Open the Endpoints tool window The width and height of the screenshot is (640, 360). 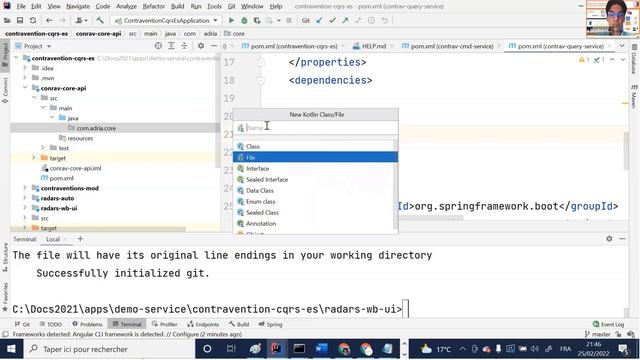pos(203,324)
